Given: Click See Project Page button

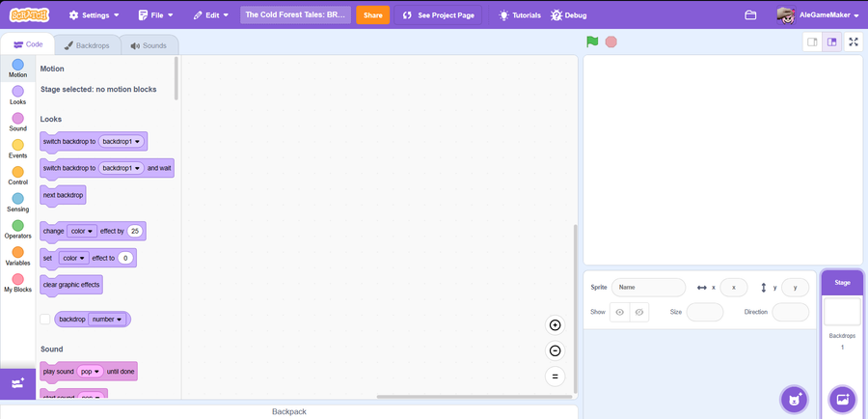Looking at the screenshot, I should coord(438,15).
